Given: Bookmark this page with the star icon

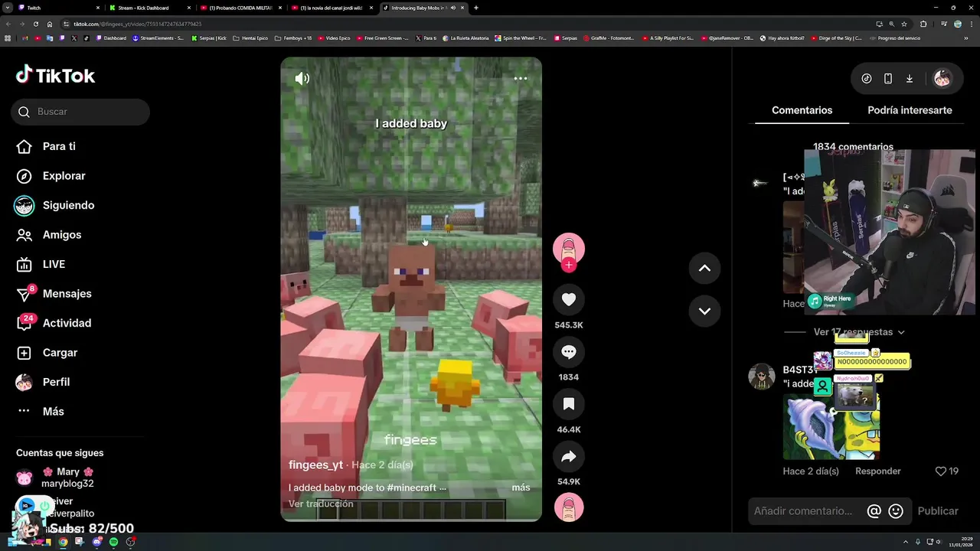Looking at the screenshot, I should click(x=903, y=24).
